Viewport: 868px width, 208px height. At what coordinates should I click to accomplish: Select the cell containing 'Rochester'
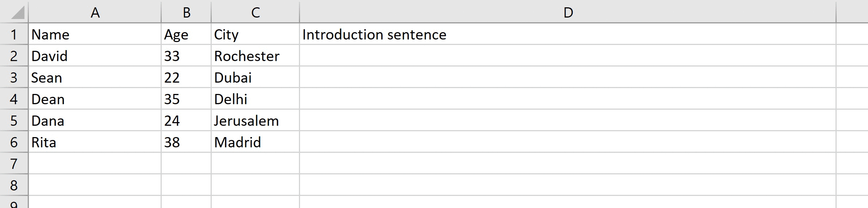point(247,56)
